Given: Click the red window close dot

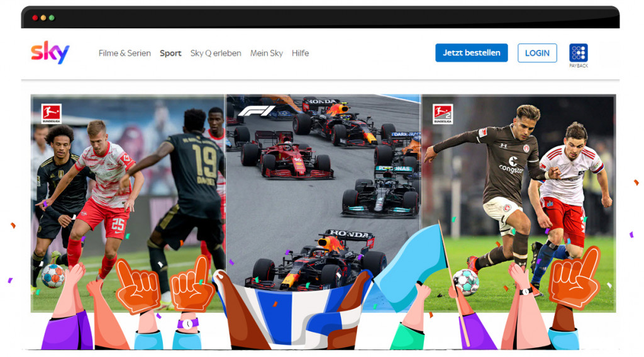Looking at the screenshot, I should point(35,18).
